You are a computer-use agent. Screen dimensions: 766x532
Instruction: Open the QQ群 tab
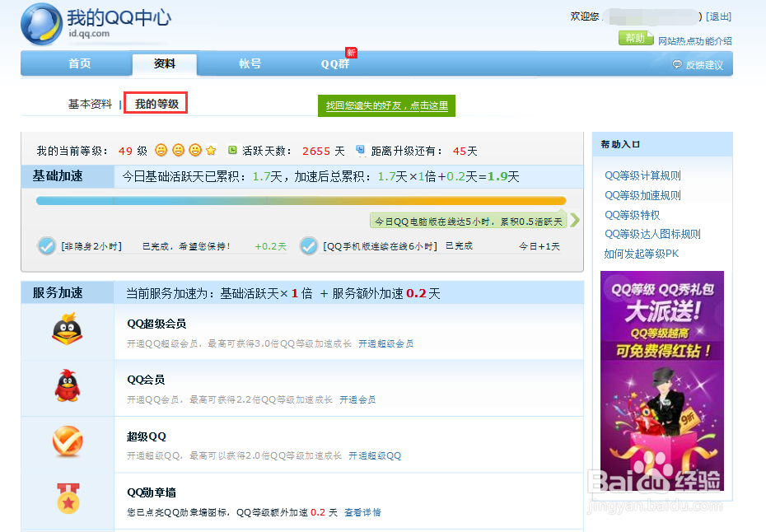click(335, 64)
